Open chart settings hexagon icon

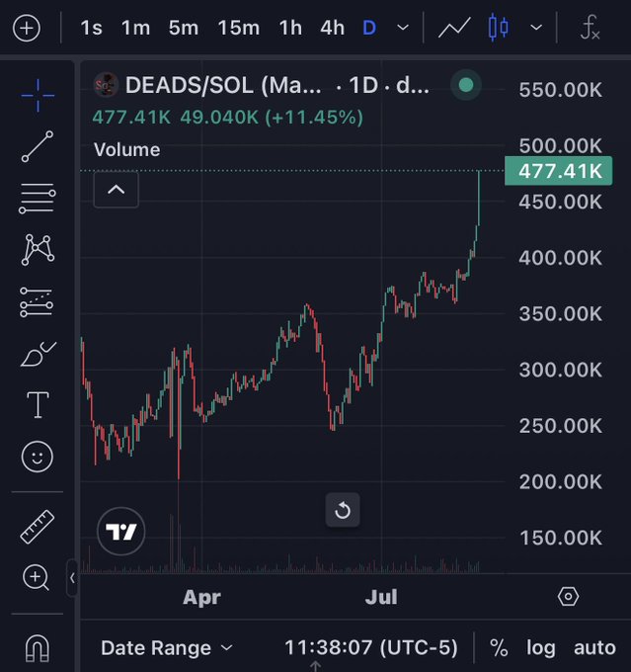click(569, 597)
